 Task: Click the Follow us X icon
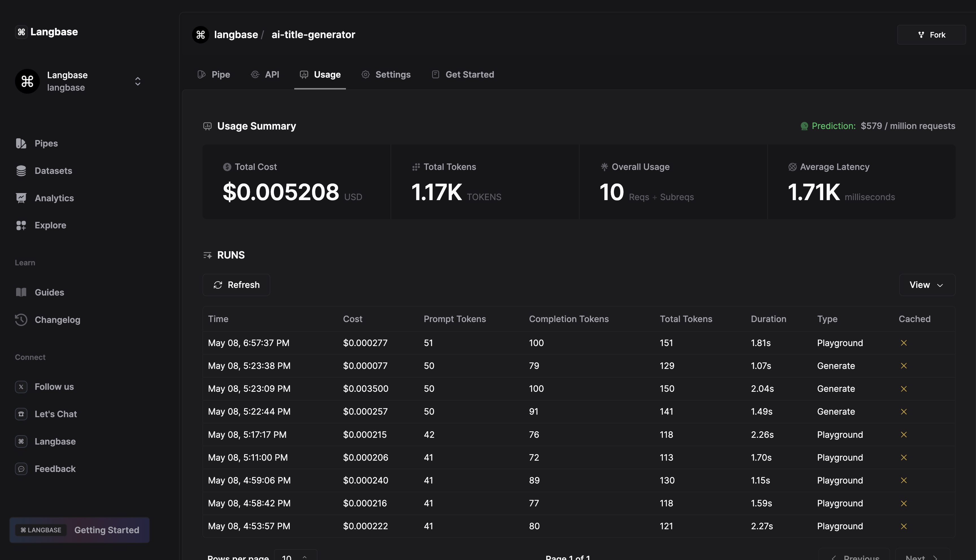(21, 387)
